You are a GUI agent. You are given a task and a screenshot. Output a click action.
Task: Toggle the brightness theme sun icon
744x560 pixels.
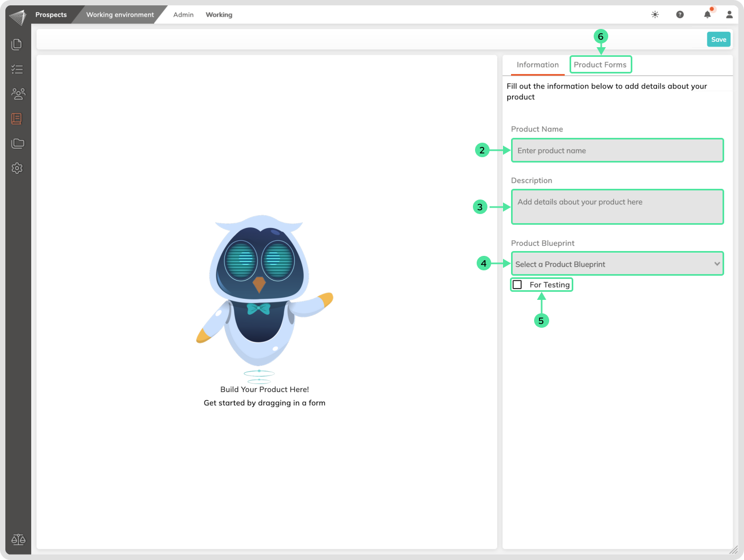(655, 14)
